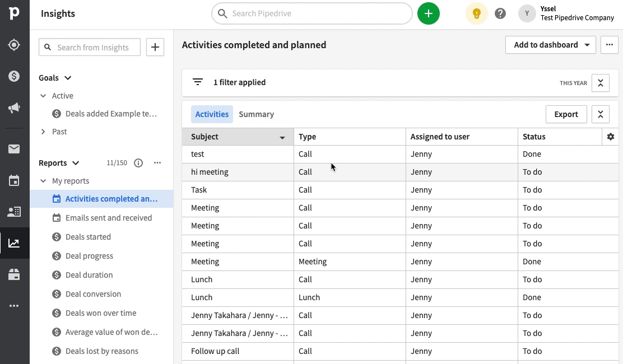Open Leads via the target icon
Viewport: 623px width, 364px height.
coord(15,45)
